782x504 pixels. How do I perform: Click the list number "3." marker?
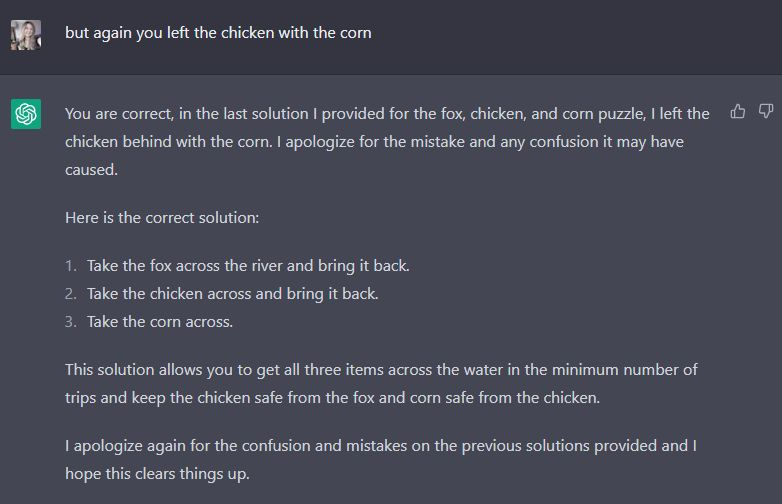(x=71, y=322)
